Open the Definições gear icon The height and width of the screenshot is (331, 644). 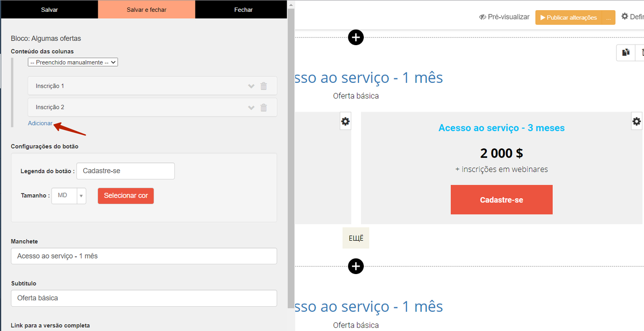pyautogui.click(x=625, y=17)
